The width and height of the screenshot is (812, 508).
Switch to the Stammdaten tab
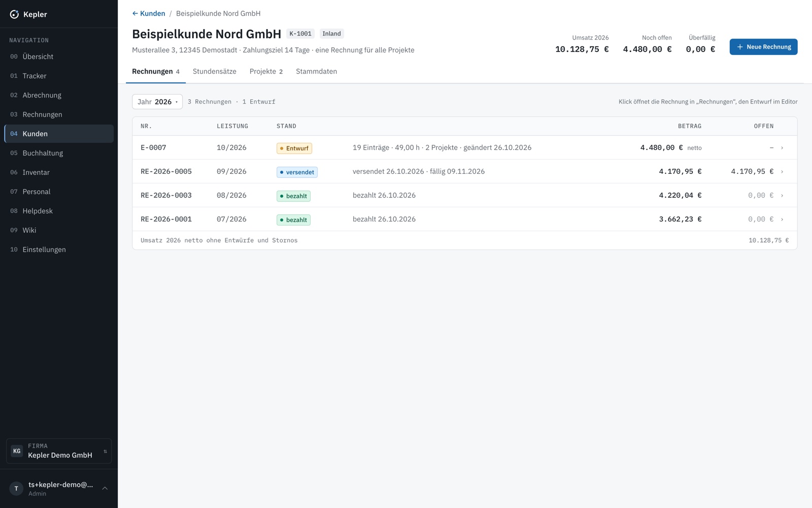(317, 72)
